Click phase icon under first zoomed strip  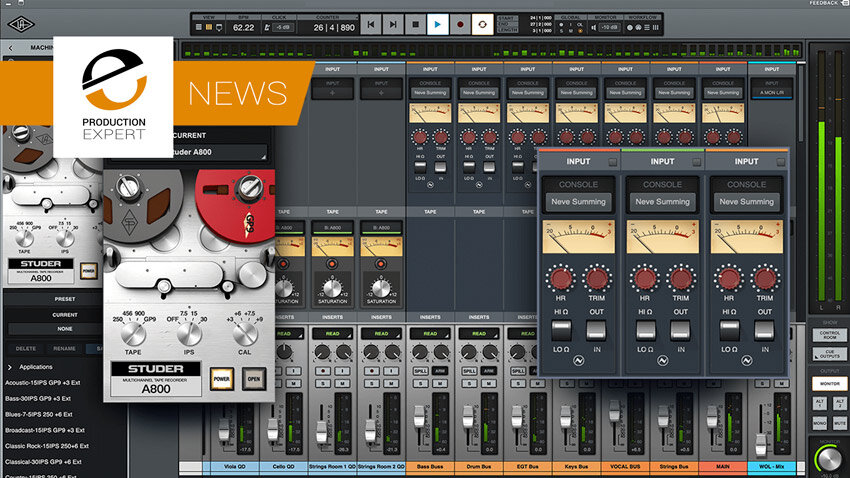pyautogui.click(x=578, y=360)
